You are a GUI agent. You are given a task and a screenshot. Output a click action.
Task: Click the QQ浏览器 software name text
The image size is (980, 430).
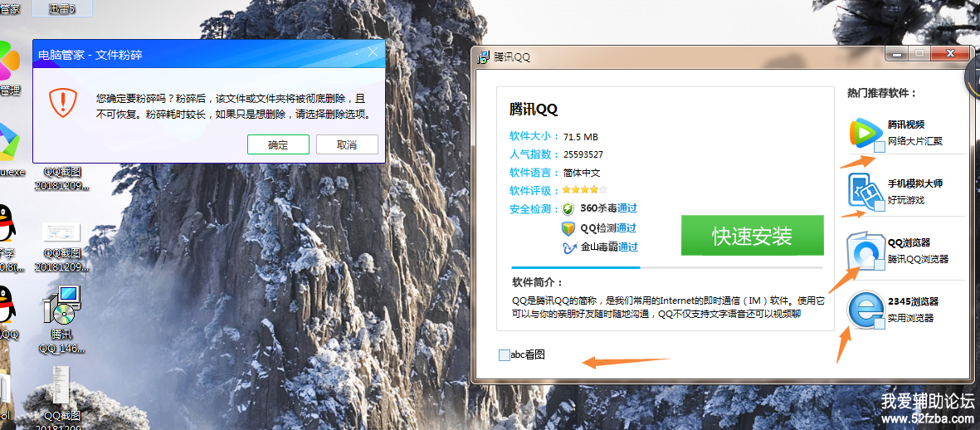(x=909, y=242)
